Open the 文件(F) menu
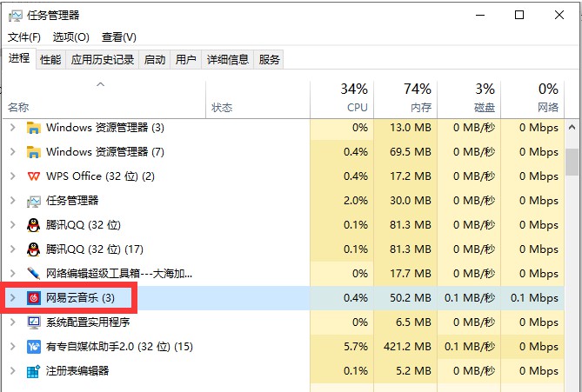Screen dimensions: 582x392 click(x=24, y=37)
